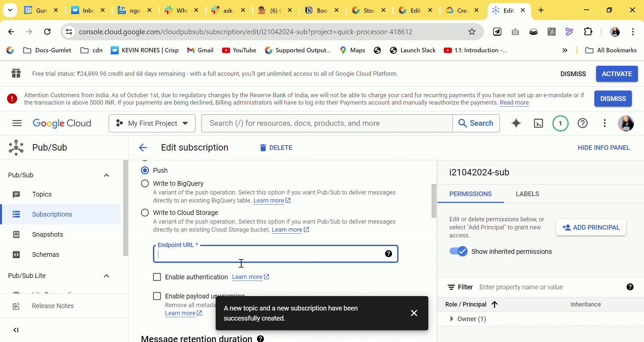Focus the resources search box
The image size is (644, 342).
click(327, 123)
